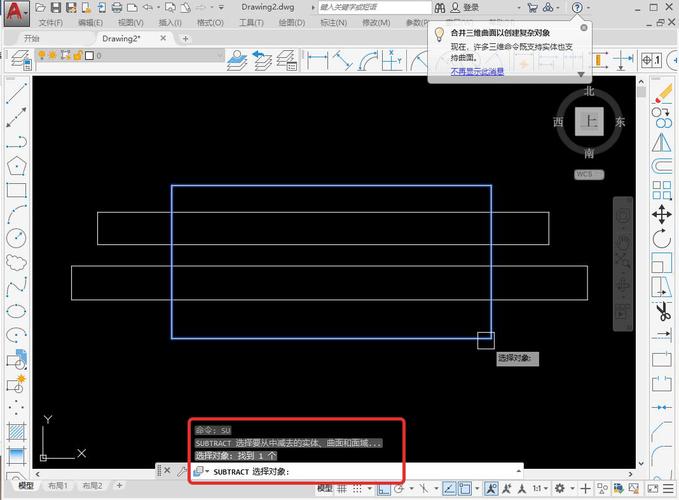The height and width of the screenshot is (500, 679).
Task: Select the Line tool in the draw toolbar
Action: (16, 95)
